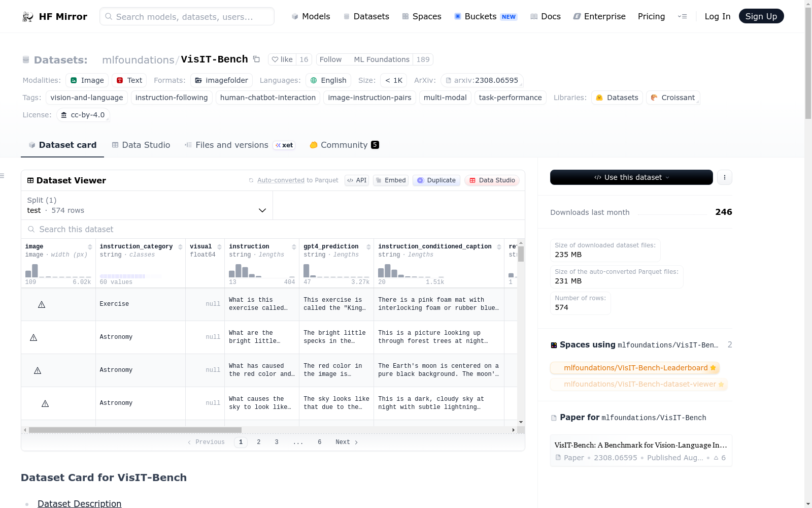Click the Duplicate button

(436, 180)
